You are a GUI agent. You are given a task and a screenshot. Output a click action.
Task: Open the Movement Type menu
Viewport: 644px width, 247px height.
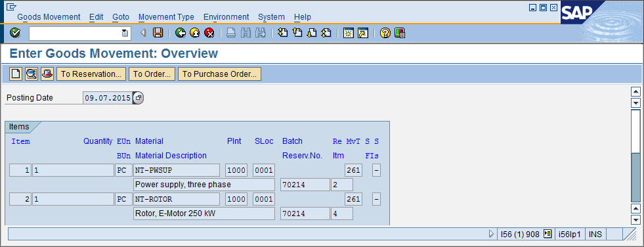[x=166, y=17]
